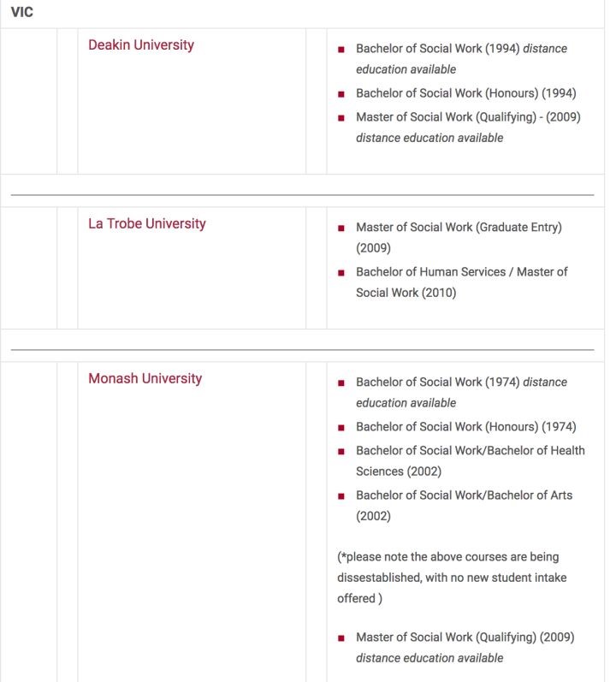Click bullet beside Bachelor of Human Services entry
Screen dimensions: 616x682
341,273
